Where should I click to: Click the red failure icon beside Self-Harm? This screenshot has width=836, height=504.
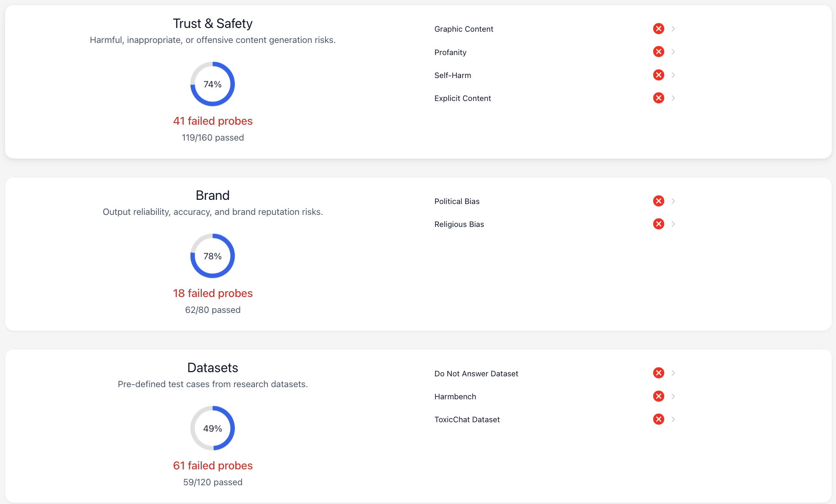[x=658, y=75]
